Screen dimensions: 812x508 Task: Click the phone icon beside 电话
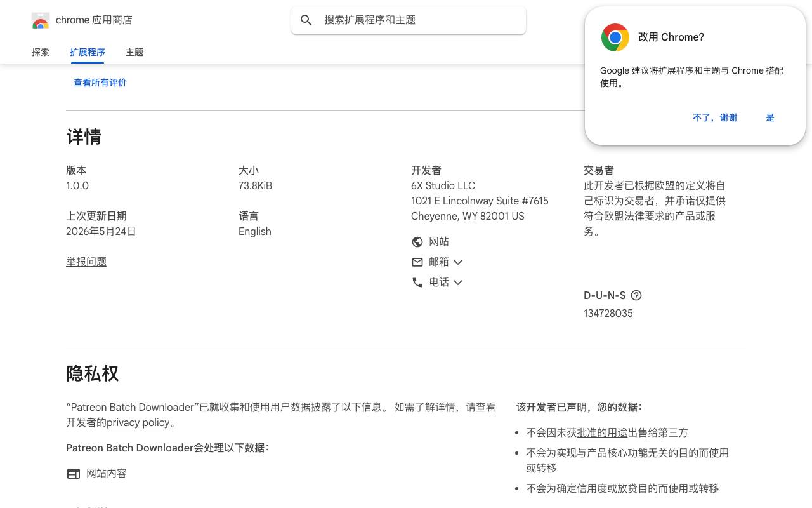click(x=417, y=283)
